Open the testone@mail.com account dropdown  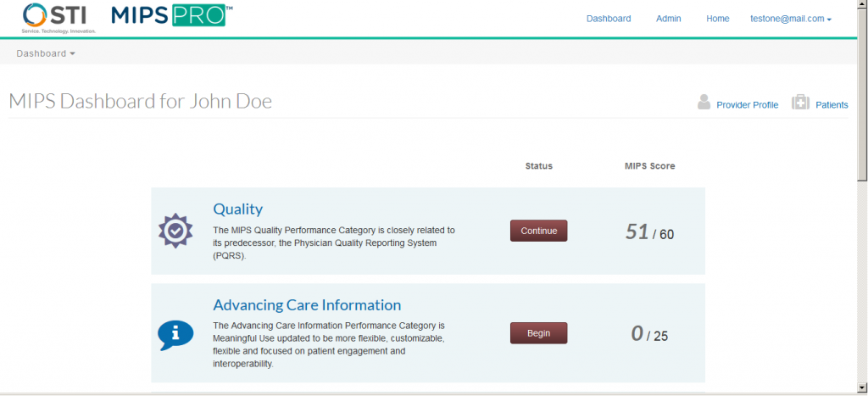(x=790, y=19)
